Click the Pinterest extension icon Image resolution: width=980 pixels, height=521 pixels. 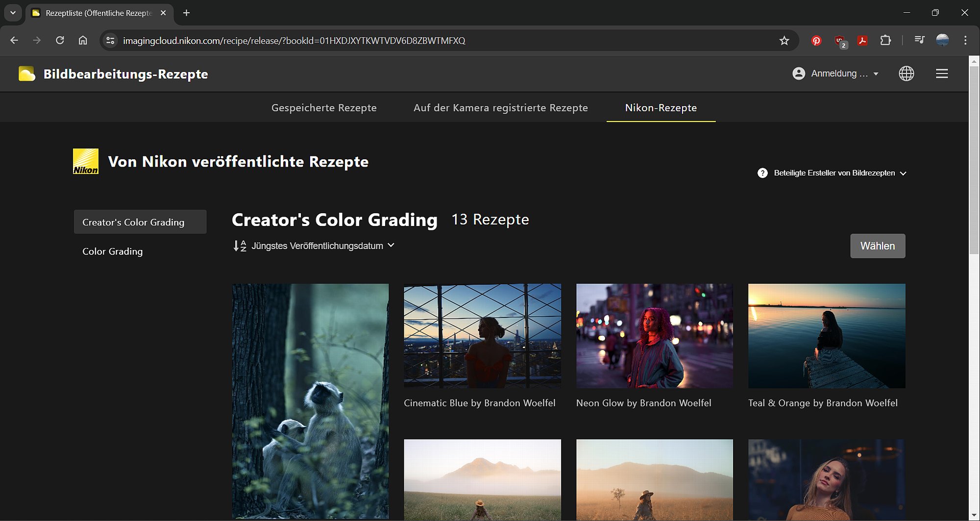816,41
